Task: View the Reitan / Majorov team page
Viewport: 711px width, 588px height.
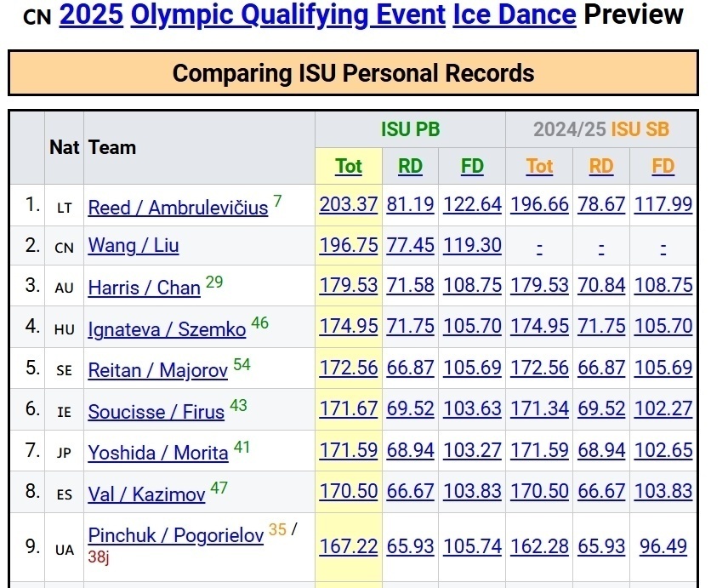Action: pos(158,370)
